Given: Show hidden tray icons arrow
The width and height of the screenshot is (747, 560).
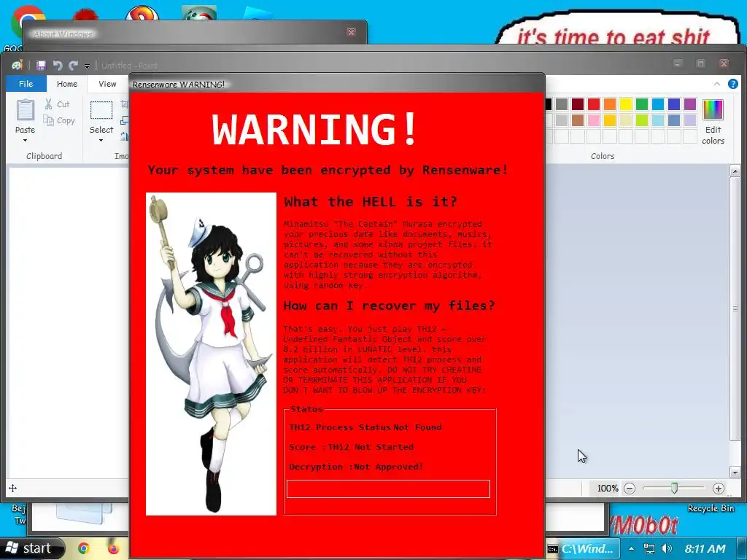Looking at the screenshot, I should pyautogui.click(x=631, y=548).
